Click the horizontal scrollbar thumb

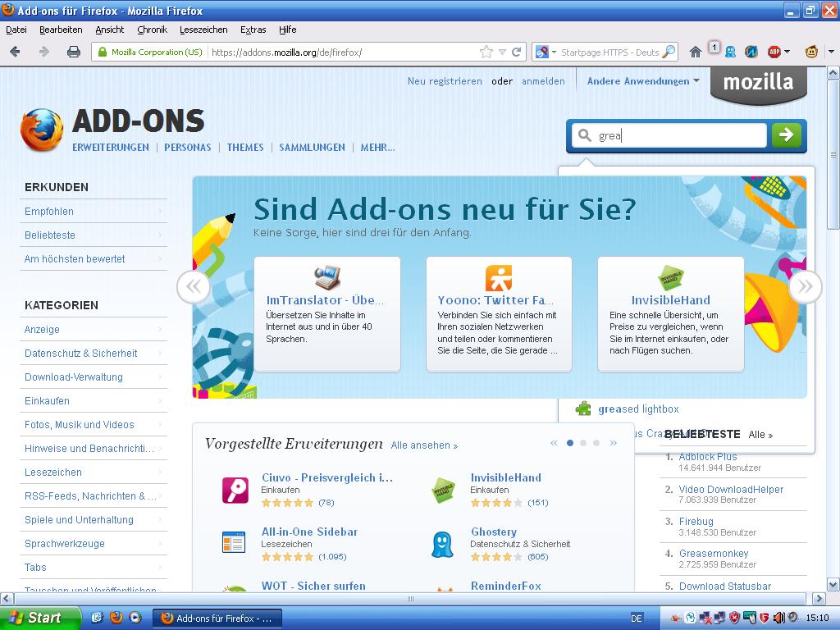410,598
